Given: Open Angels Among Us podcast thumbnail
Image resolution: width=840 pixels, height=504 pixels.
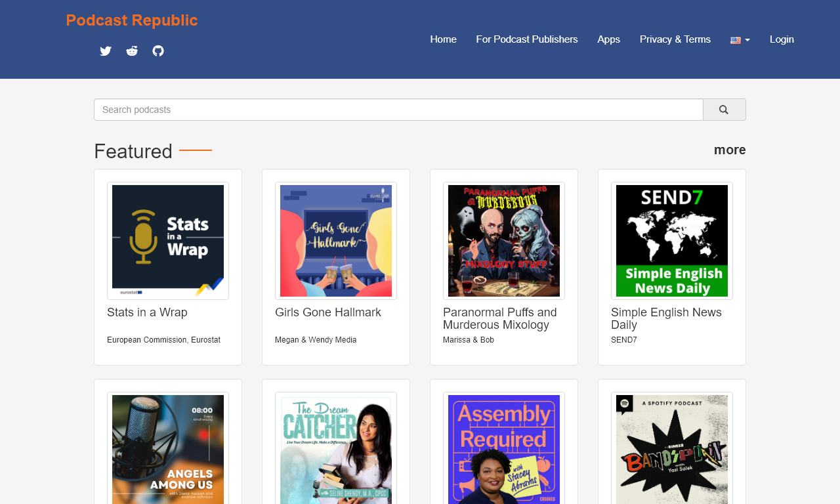Looking at the screenshot, I should [168, 450].
